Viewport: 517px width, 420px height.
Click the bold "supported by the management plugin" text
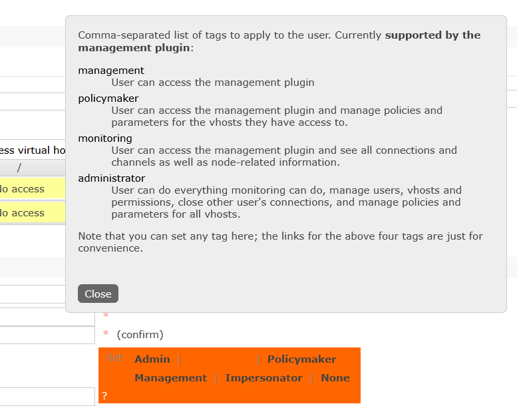pos(432,35)
